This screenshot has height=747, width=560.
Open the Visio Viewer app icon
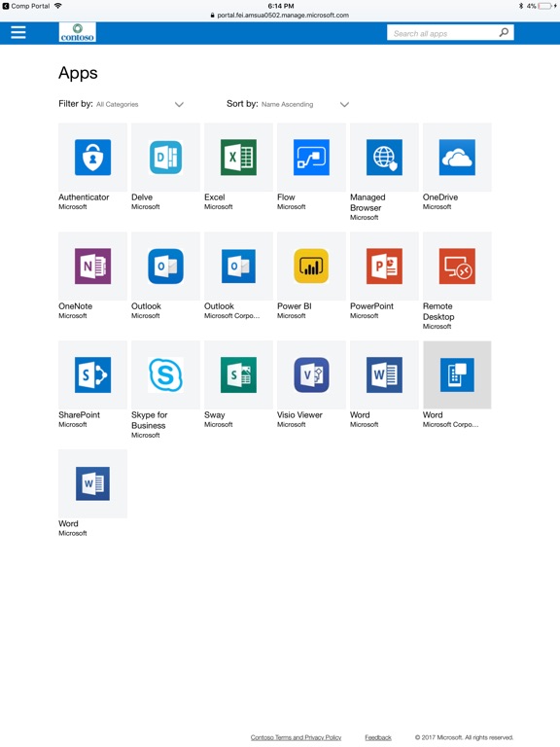311,374
